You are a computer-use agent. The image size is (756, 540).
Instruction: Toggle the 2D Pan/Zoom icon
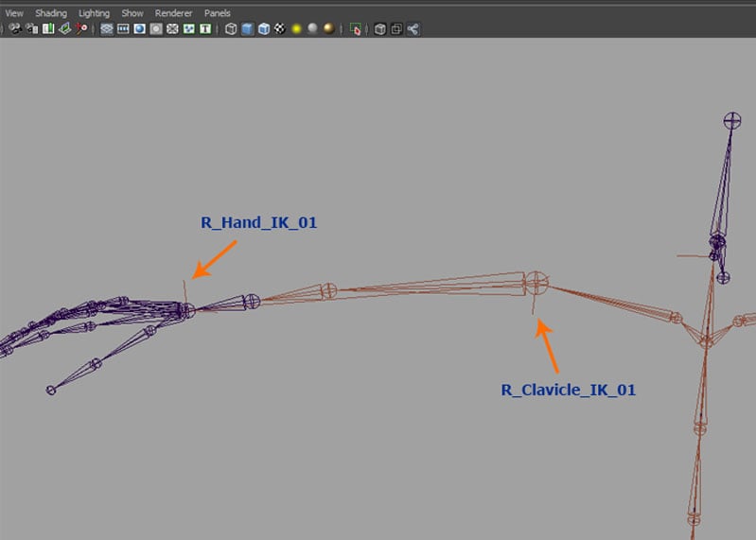pyautogui.click(x=81, y=29)
